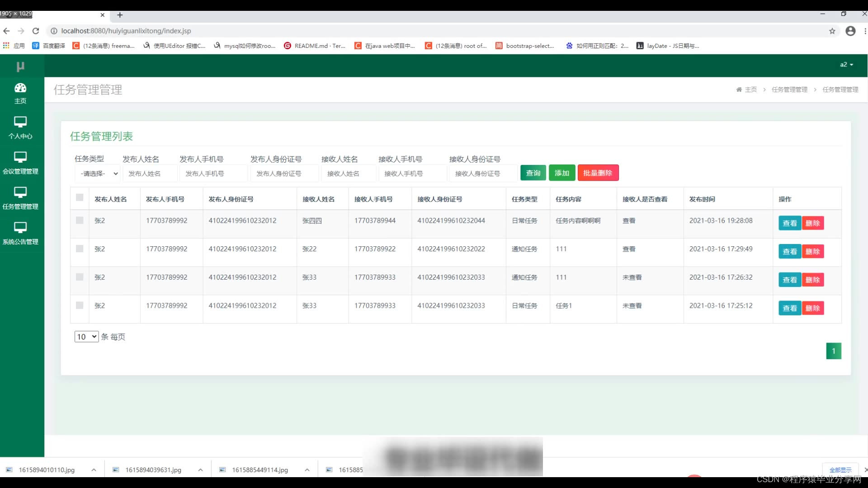Reload the page with refresh icon
This screenshot has height=488, width=868.
point(36,31)
